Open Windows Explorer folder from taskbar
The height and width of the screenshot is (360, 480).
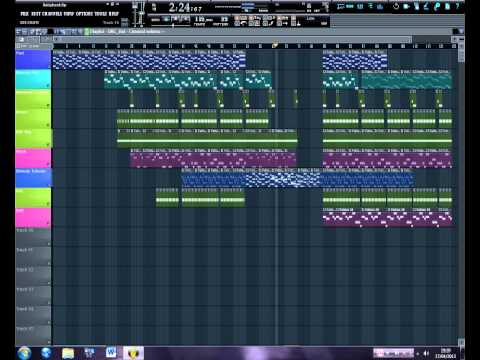click(x=68, y=353)
